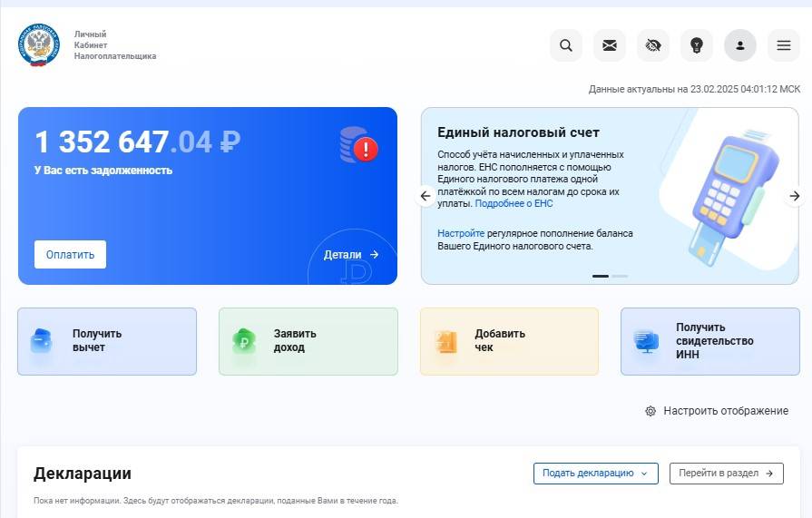Click the debt warning coins icon
812x518 pixels.
358,145
